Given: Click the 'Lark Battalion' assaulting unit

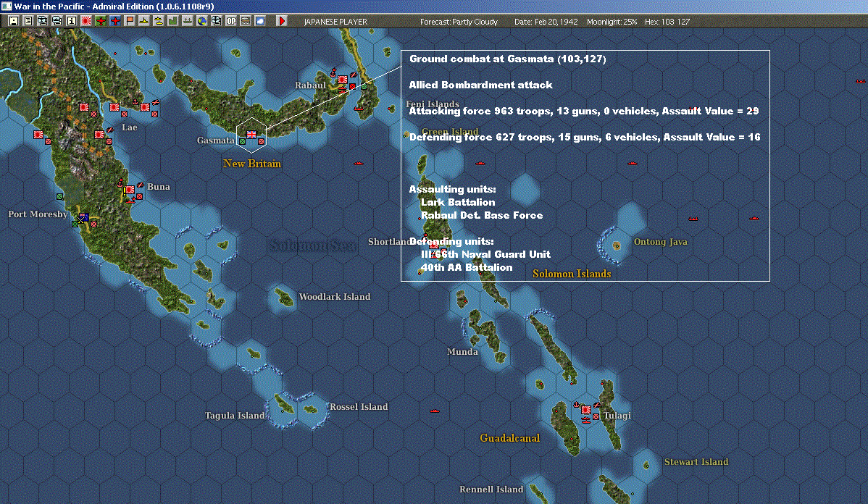Looking at the screenshot, I should click(x=458, y=203).
